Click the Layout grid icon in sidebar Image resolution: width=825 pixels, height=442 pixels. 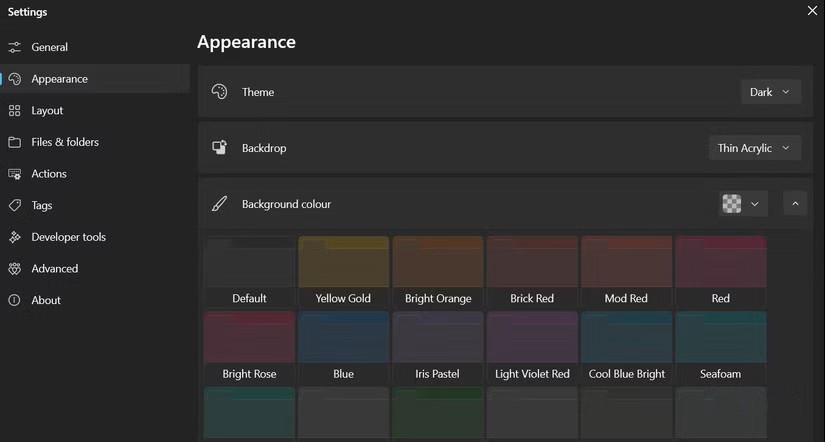click(x=14, y=111)
